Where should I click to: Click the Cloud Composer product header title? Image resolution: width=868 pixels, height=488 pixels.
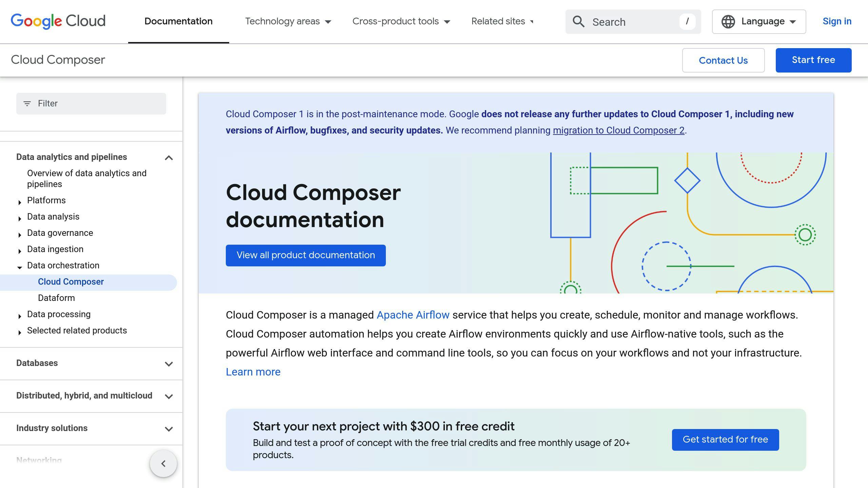tap(58, 60)
